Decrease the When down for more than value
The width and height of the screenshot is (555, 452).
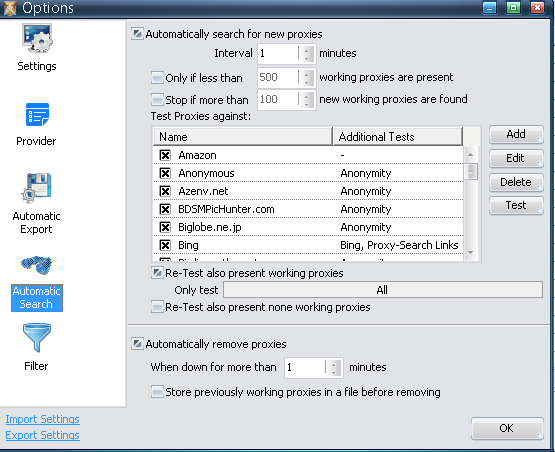pyautogui.click(x=333, y=372)
